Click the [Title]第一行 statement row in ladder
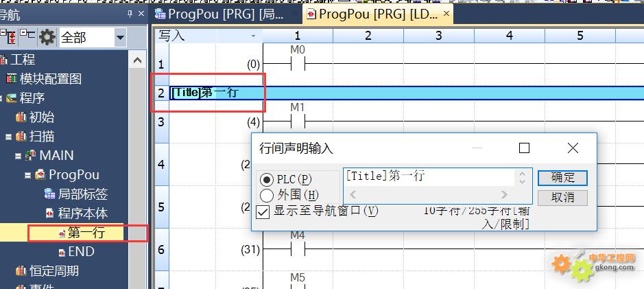Image resolution: width=644 pixels, height=289 pixels. [x=407, y=93]
